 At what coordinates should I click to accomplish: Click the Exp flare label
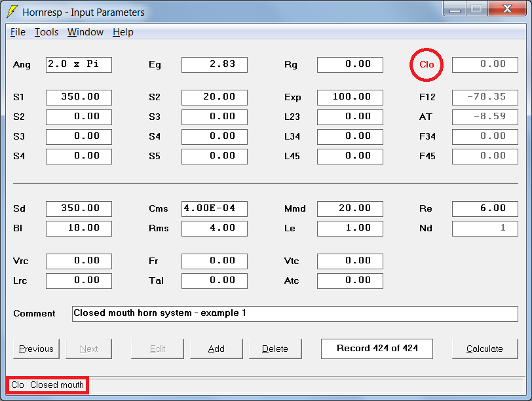point(292,98)
